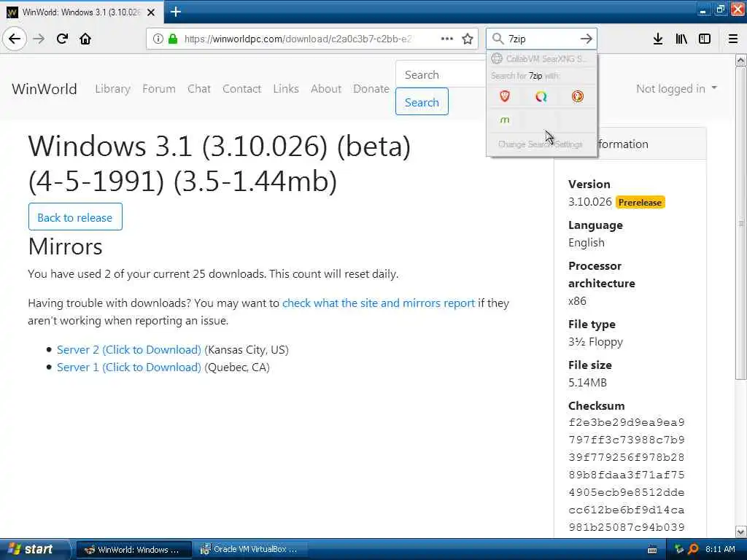Click scrollbar down arrow
This screenshot has width=747, height=560.
pyautogui.click(x=740, y=532)
